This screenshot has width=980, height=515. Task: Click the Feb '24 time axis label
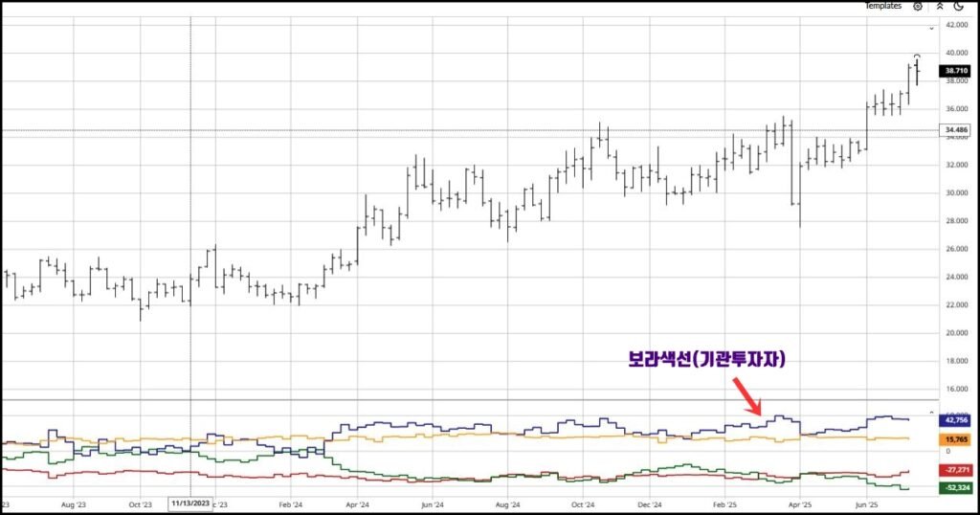(291, 504)
